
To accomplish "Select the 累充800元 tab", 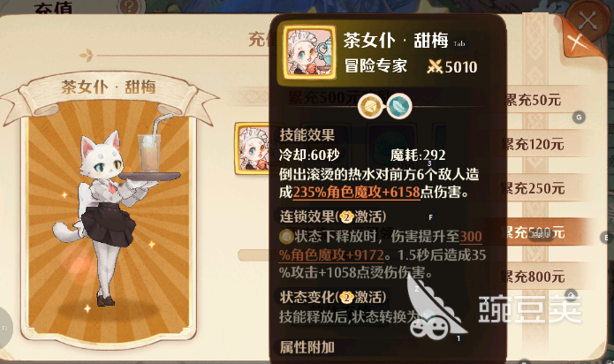I will click(534, 277).
